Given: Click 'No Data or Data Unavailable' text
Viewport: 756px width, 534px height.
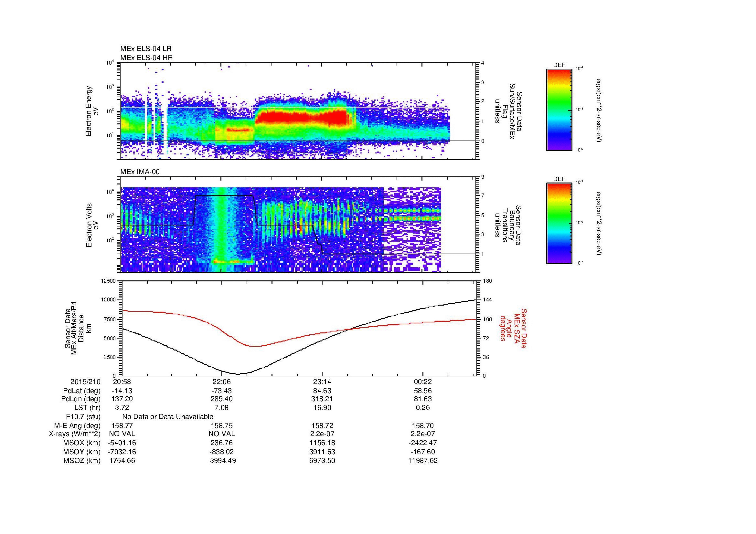Looking at the screenshot, I should (x=168, y=417).
